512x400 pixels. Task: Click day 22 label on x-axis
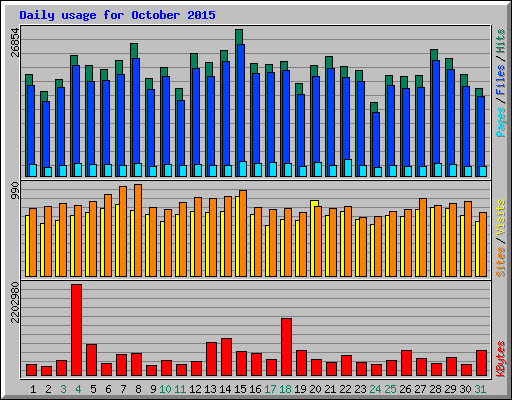(x=345, y=389)
